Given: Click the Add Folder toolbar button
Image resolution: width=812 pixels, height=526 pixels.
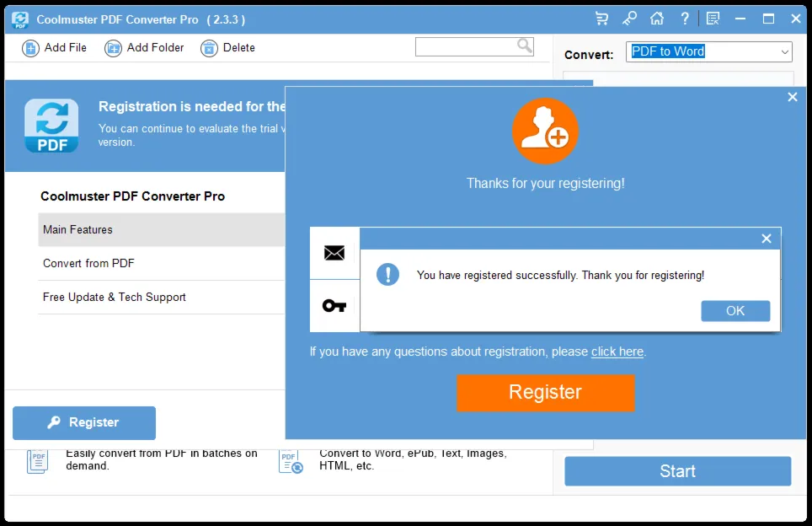Looking at the screenshot, I should 144,48.
